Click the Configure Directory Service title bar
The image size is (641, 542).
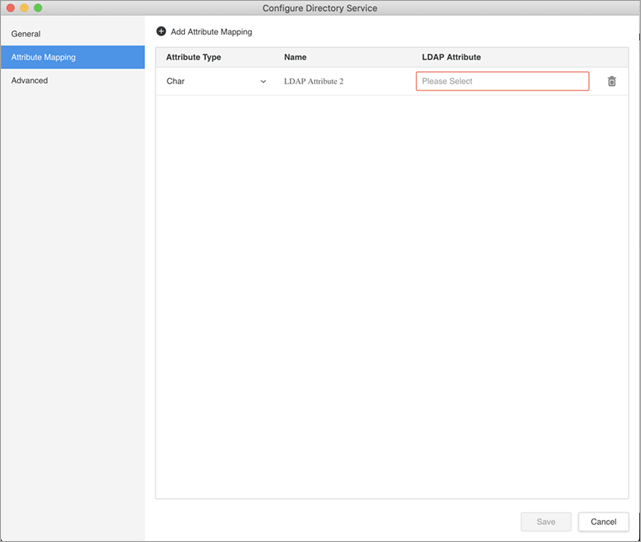(320, 8)
